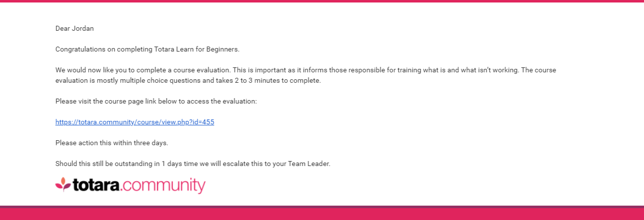Click the words 'Team Leader' in the last sentence
Screen dimensions: 644x220
pyautogui.click(x=308, y=164)
